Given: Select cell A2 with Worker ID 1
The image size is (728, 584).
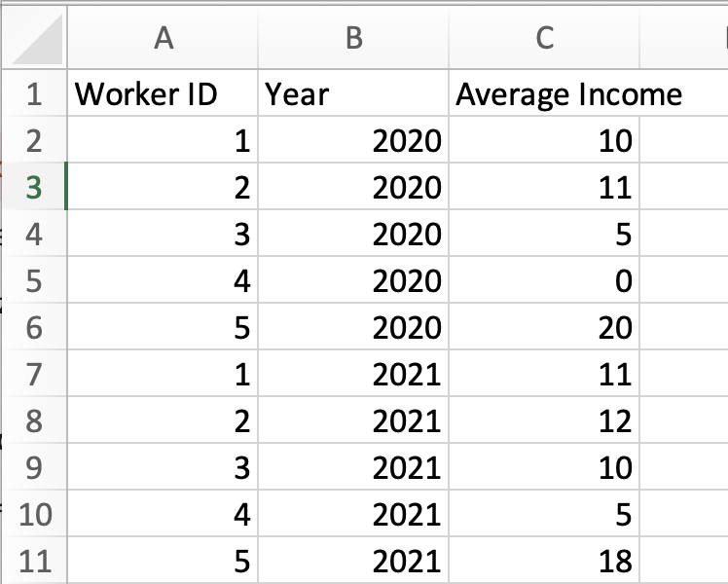Looking at the screenshot, I should [163, 141].
